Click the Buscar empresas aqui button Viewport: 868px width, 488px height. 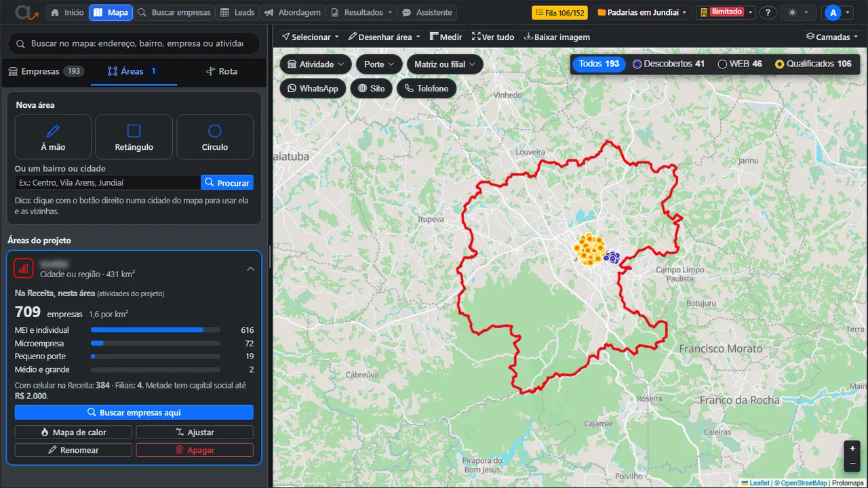(134, 412)
